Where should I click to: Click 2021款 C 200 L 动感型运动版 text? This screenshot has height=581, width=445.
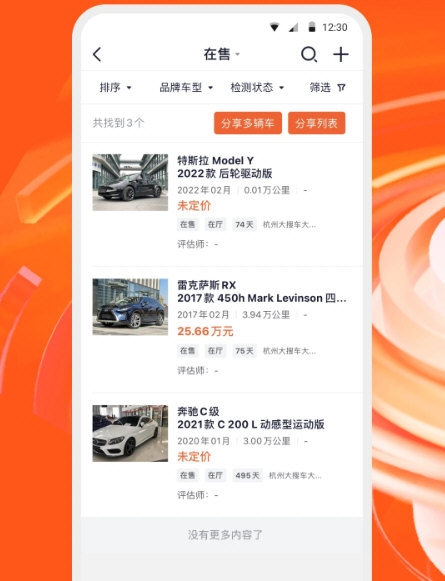(x=251, y=424)
